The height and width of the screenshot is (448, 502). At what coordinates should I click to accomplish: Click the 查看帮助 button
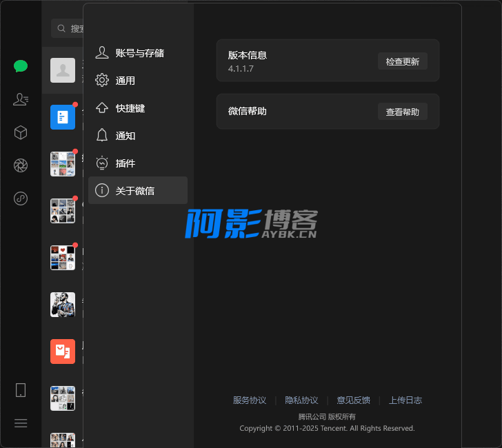(402, 112)
